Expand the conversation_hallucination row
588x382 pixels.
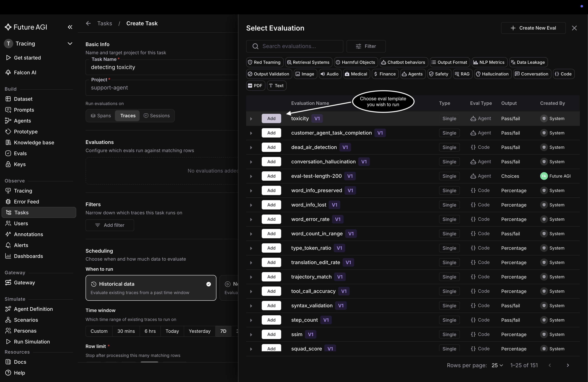point(251,162)
